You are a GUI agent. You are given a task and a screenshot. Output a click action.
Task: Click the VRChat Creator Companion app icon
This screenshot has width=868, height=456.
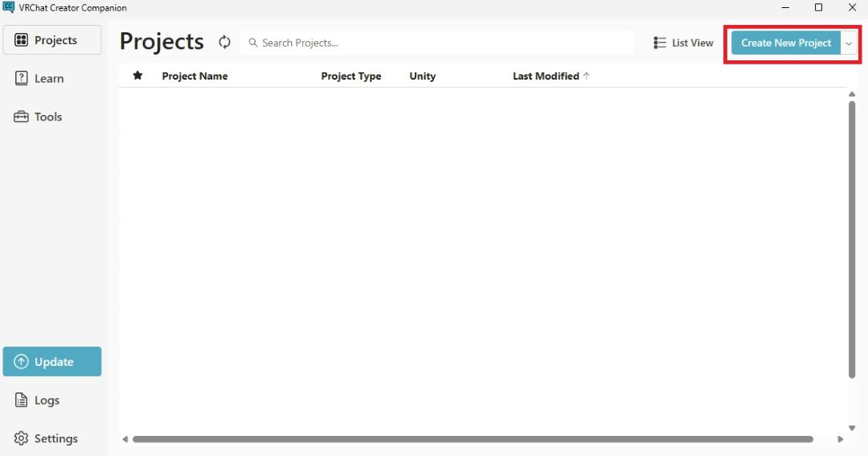8,7
